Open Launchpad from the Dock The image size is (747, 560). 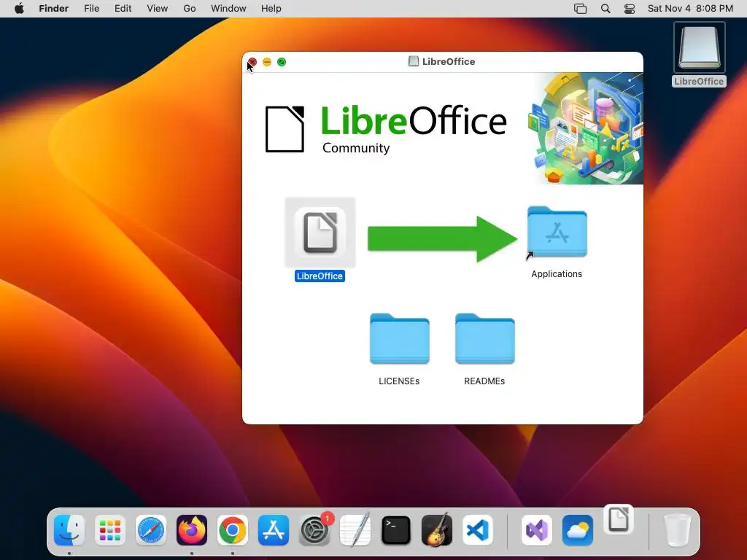point(110,530)
